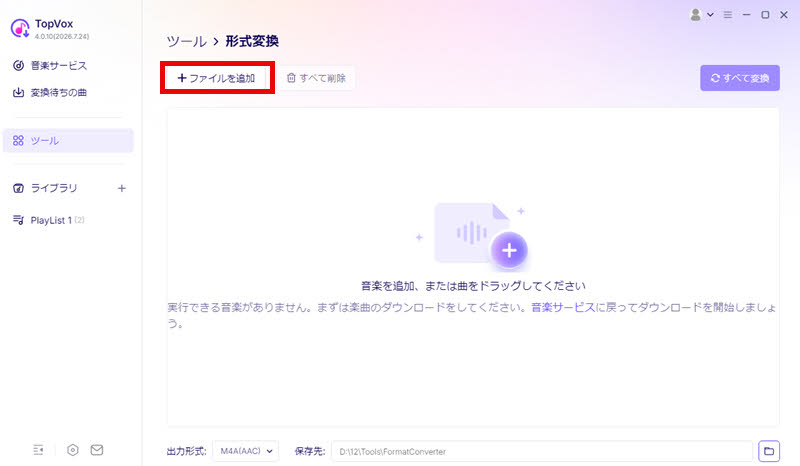
Task: Add a new playlist with the plus icon
Action: tap(121, 188)
